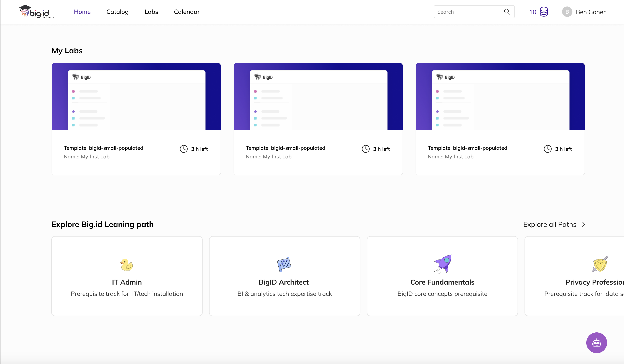Open the Catalog menu item

[117, 12]
